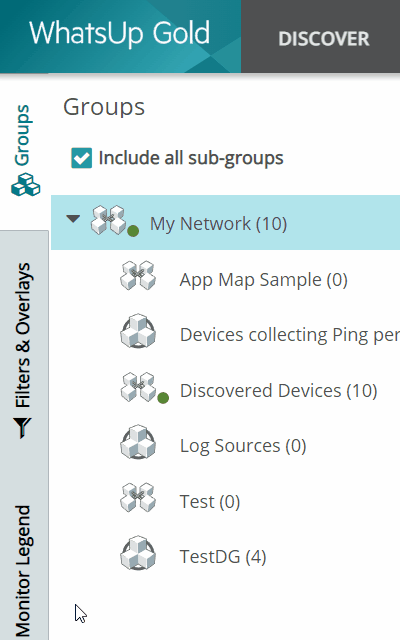Image resolution: width=400 pixels, height=640 pixels.
Task: Click the Groups cubes icon in sidebar
Action: pyautogui.click(x=25, y=184)
